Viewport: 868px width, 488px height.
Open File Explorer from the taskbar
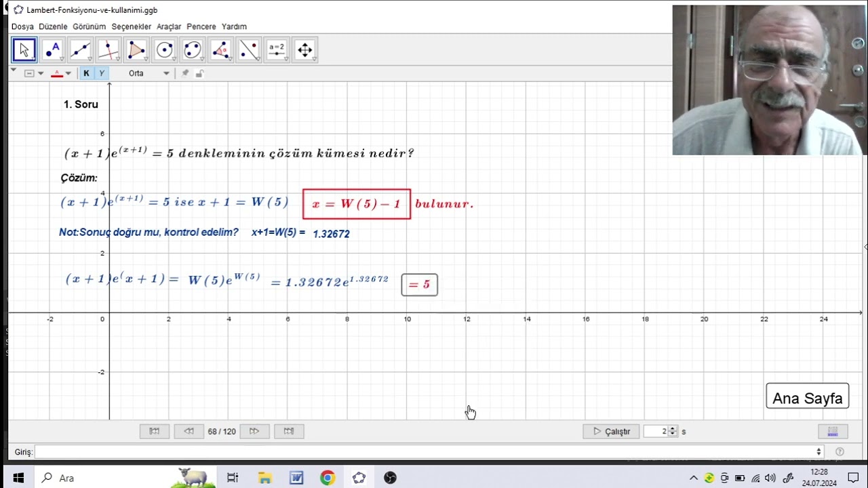click(x=264, y=478)
